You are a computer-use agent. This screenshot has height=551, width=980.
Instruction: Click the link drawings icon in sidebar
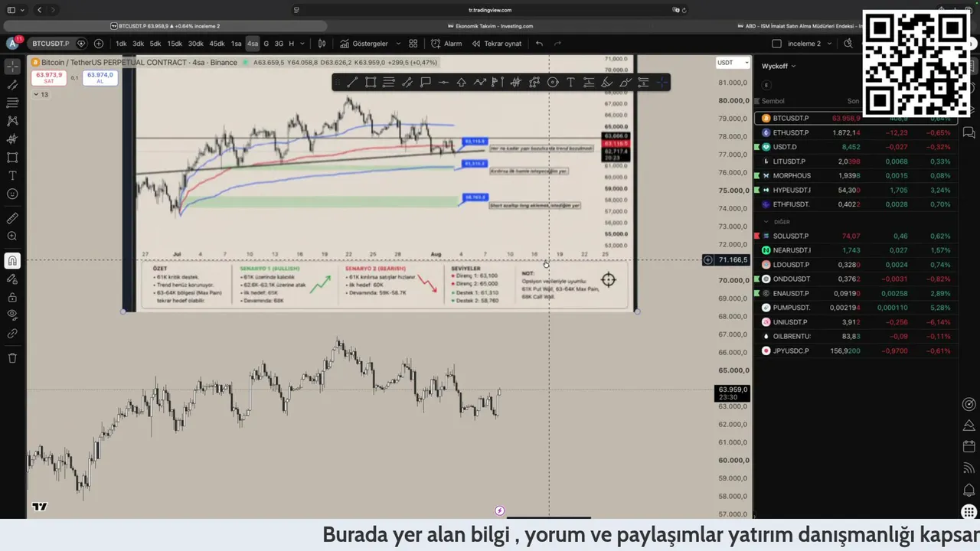coord(12,334)
